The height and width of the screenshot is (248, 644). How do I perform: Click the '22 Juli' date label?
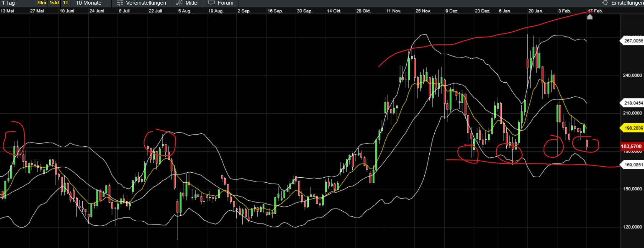click(x=155, y=11)
